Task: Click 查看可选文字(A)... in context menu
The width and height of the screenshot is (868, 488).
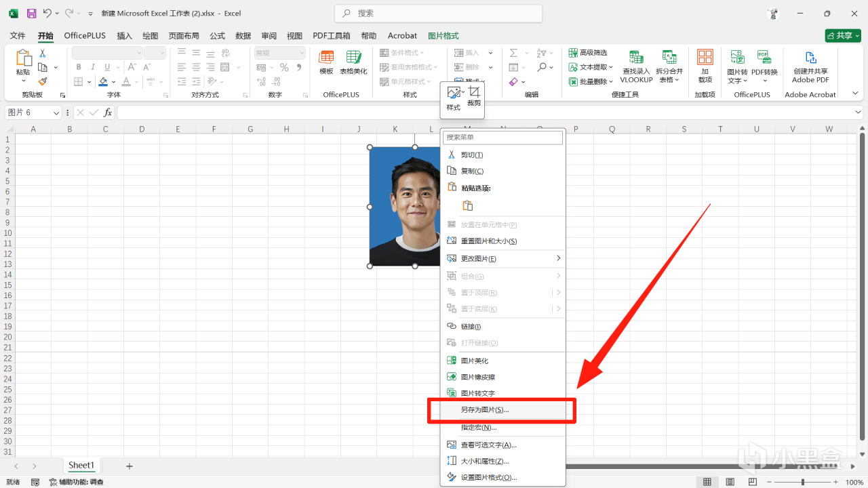Action: [503, 445]
